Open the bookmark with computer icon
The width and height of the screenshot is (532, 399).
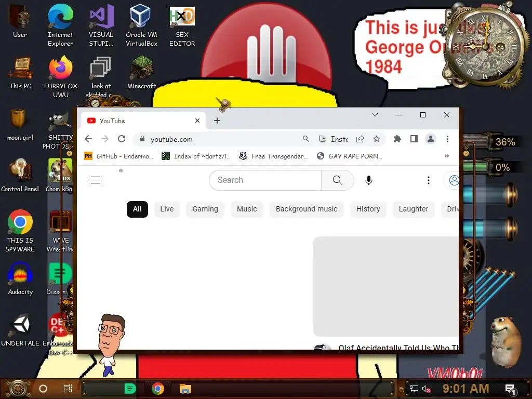[273, 156]
